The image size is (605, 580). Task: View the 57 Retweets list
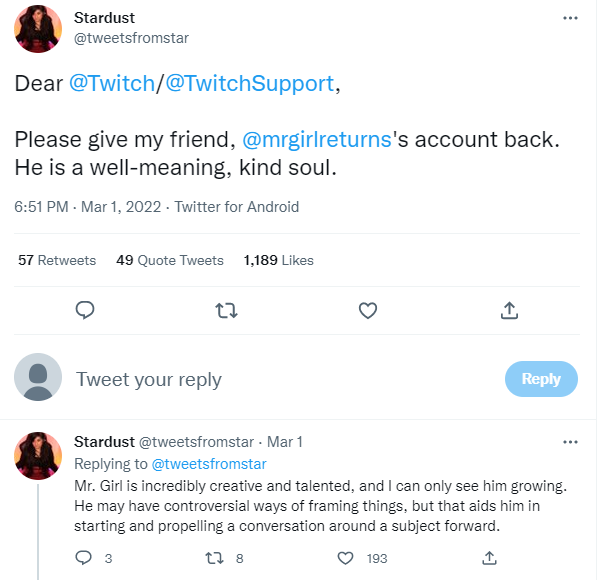point(57,260)
